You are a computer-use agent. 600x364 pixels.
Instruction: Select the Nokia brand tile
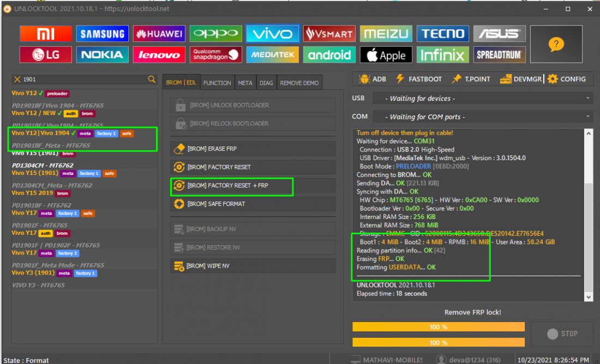pos(102,54)
